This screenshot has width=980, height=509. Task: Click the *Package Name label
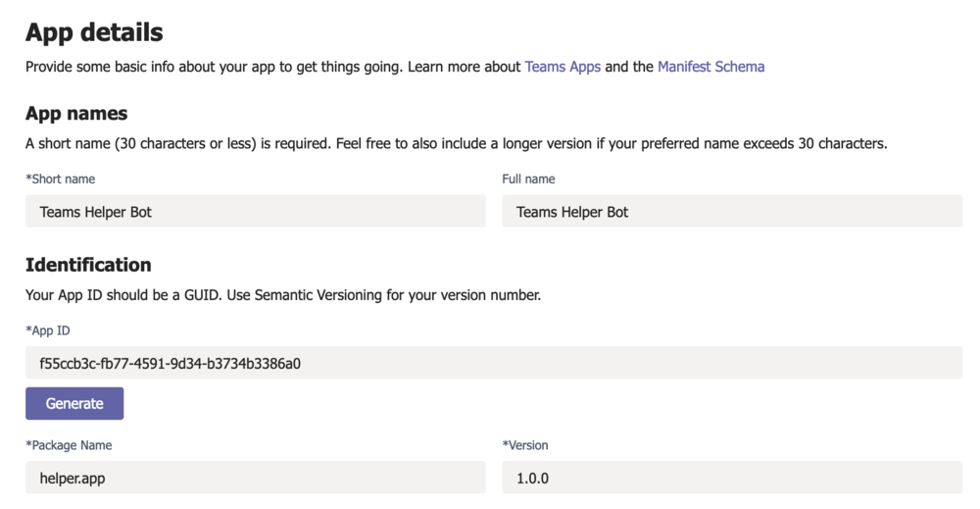[69, 445]
